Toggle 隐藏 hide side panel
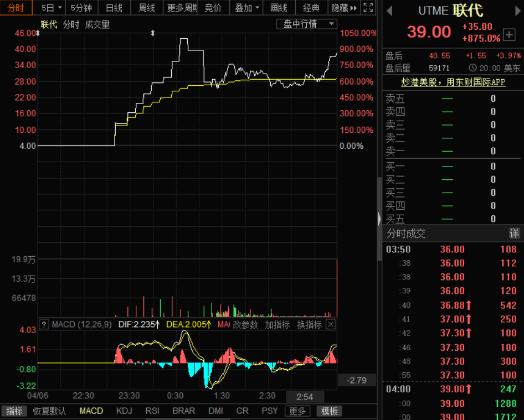Screen dimensions: 524x420 pyautogui.click(x=344, y=8)
